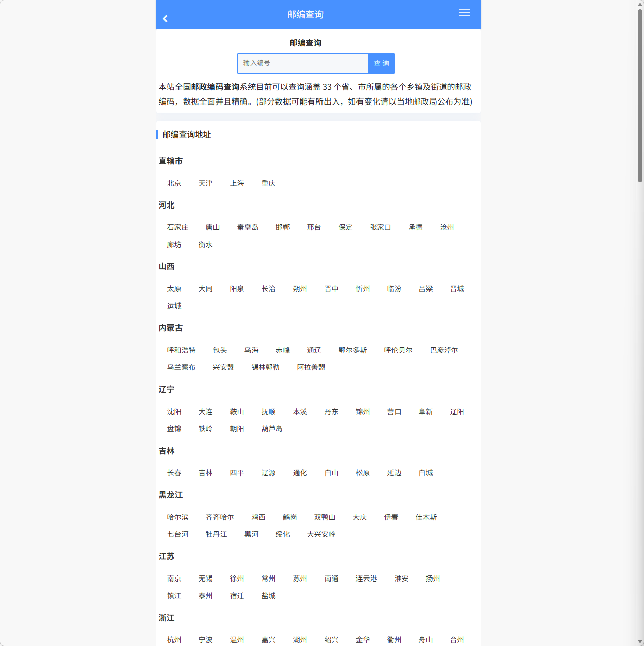Select 南京 under 江苏 province
Viewport: 644px width, 646px height.
(174, 579)
